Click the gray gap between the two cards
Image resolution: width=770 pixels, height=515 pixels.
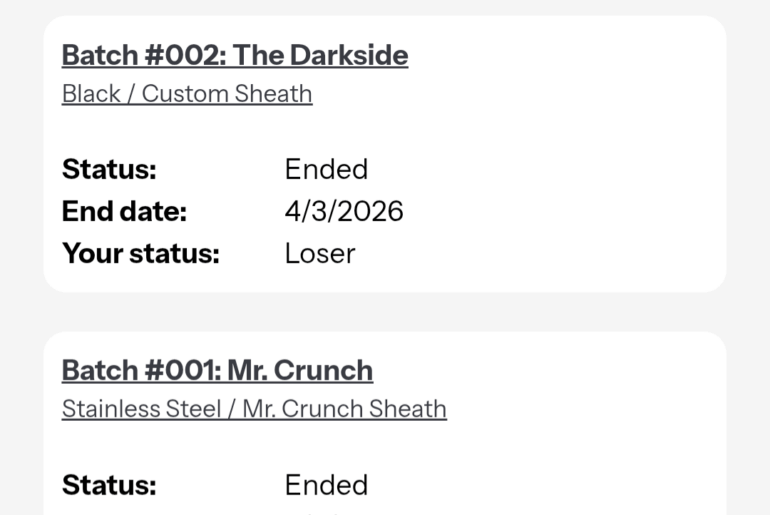[385, 312]
